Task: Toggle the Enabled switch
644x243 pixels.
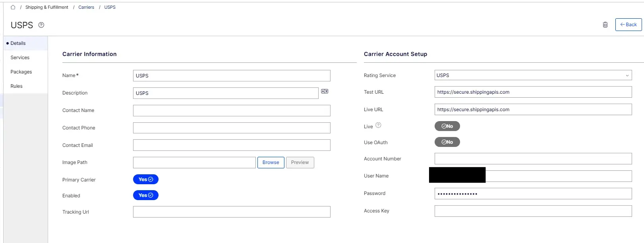Action: [146, 195]
